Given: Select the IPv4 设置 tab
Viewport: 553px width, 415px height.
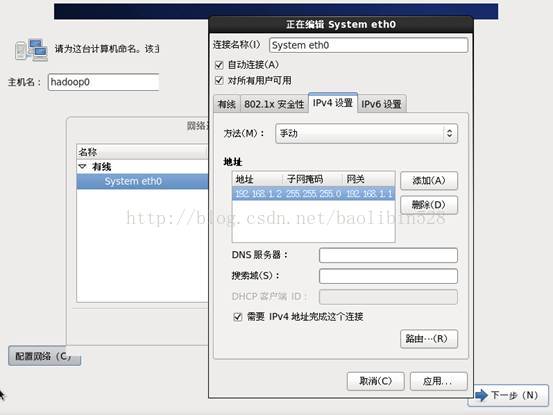Looking at the screenshot, I should click(333, 103).
